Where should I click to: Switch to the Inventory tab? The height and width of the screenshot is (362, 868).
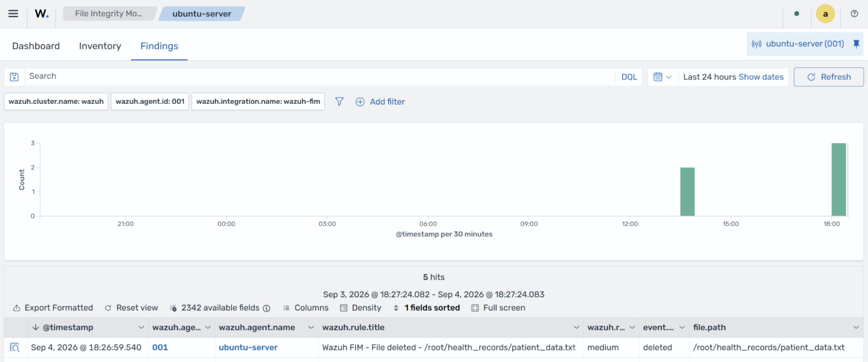coord(100,46)
